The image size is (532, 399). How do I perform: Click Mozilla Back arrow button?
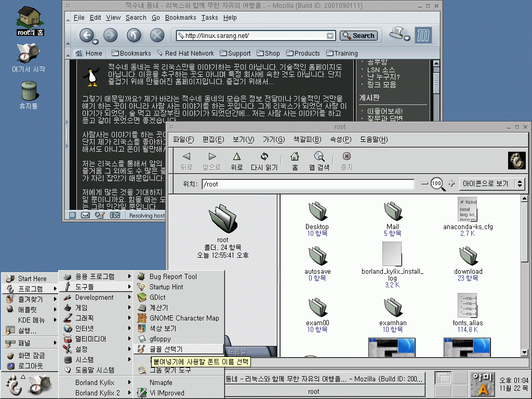pyautogui.click(x=87, y=35)
